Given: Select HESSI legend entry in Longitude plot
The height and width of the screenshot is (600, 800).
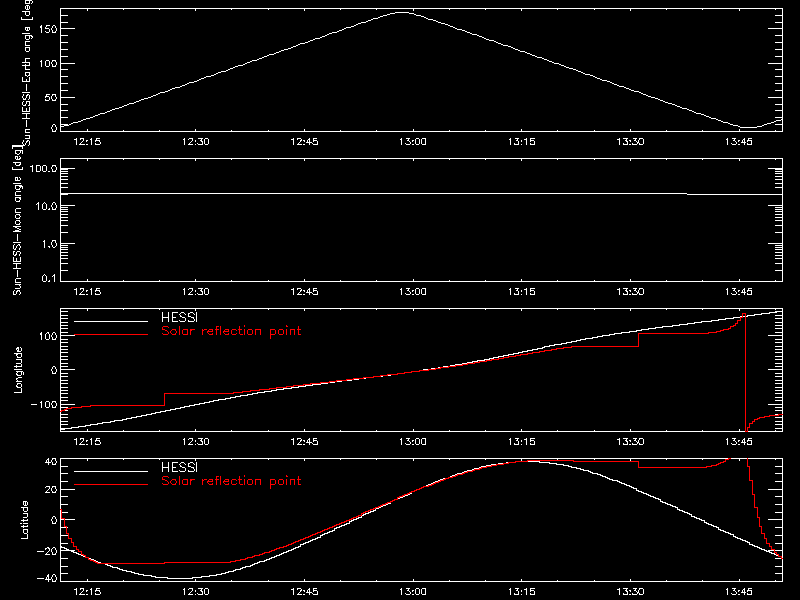Looking at the screenshot, I should [x=179, y=317].
